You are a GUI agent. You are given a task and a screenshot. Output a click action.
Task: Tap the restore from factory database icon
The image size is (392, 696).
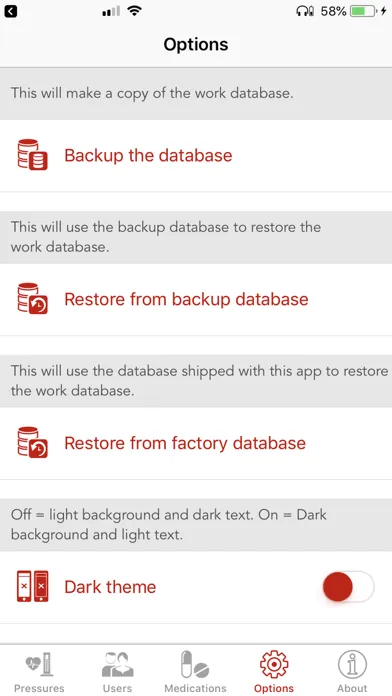32,443
